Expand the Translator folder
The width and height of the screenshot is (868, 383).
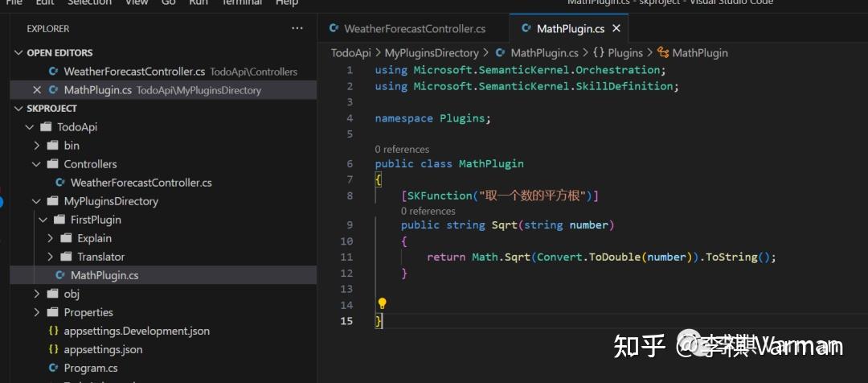[50, 257]
